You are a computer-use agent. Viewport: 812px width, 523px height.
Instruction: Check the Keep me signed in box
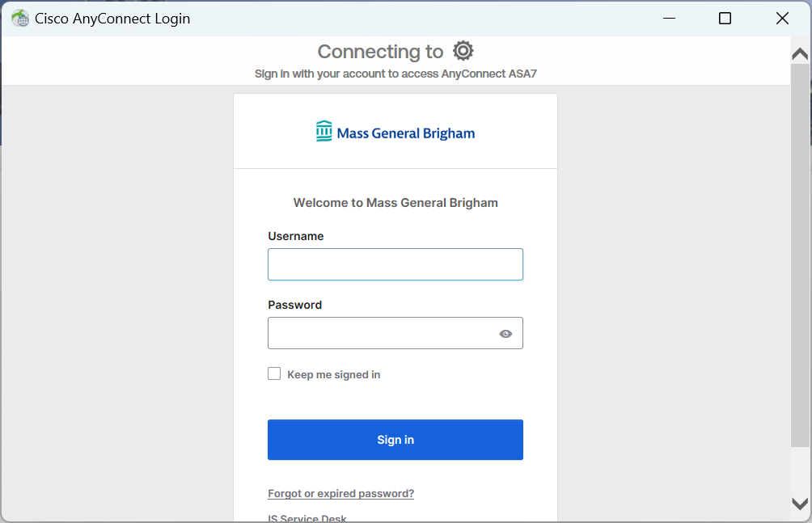coord(274,373)
